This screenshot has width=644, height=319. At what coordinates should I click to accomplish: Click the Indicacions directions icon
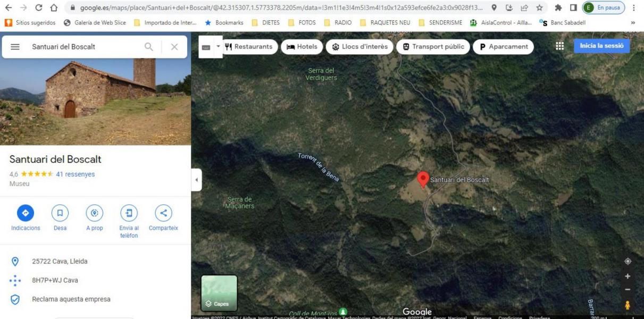26,213
